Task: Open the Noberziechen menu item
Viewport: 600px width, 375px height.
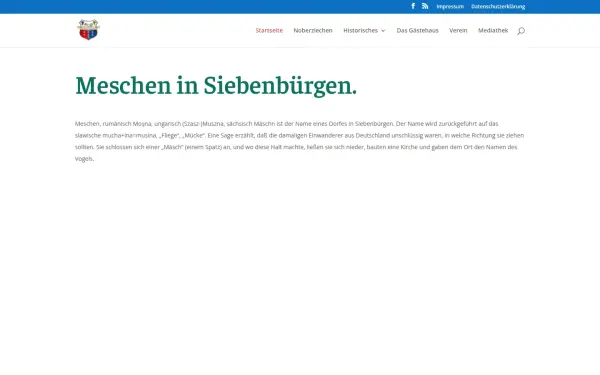Action: tap(313, 30)
